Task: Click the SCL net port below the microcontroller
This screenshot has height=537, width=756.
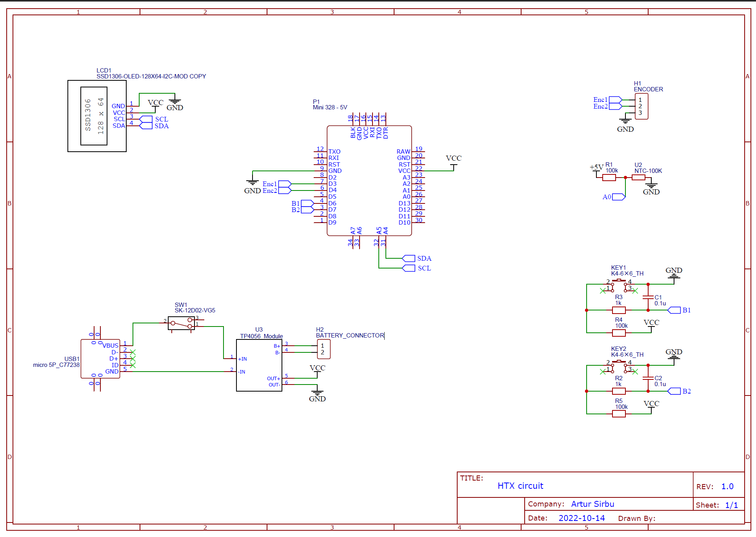Action: coord(409,268)
